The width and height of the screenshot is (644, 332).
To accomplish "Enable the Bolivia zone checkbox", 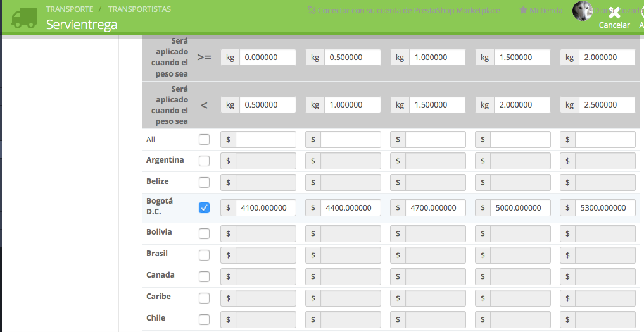I will pyautogui.click(x=204, y=233).
